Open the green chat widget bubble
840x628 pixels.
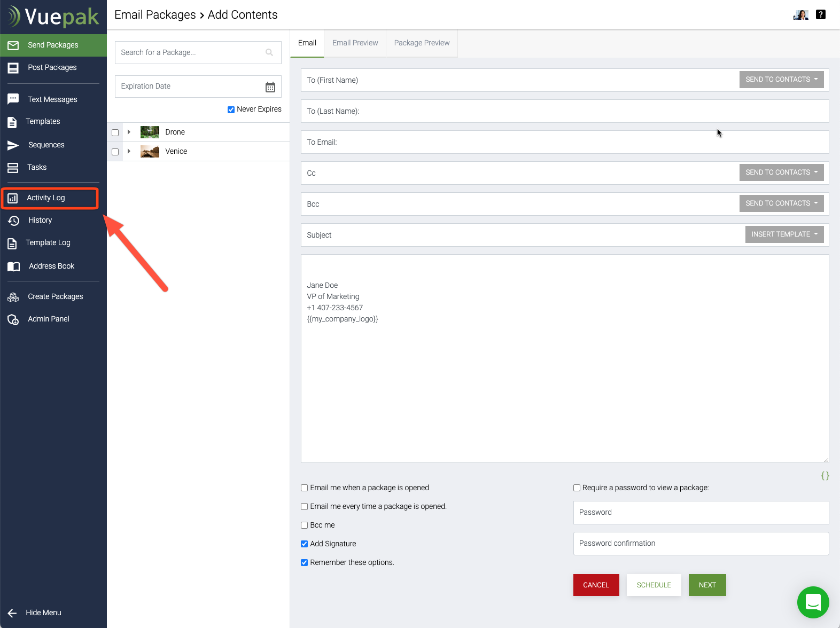click(813, 602)
